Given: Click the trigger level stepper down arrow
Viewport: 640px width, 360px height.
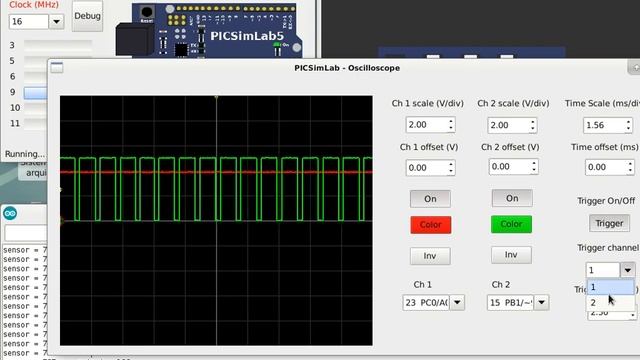Looking at the screenshot, I should (632, 315).
